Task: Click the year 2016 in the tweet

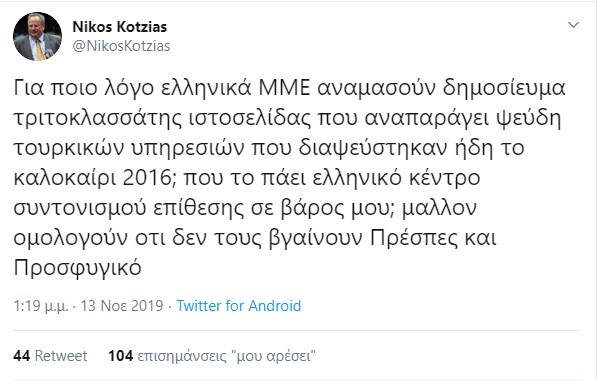Action: pos(149,178)
